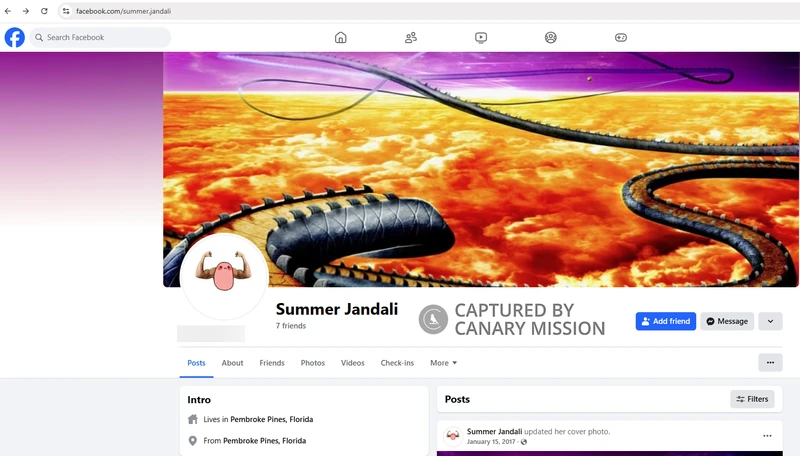Switch to the Videos tab
Screen dimensions: 800x456
(353, 363)
